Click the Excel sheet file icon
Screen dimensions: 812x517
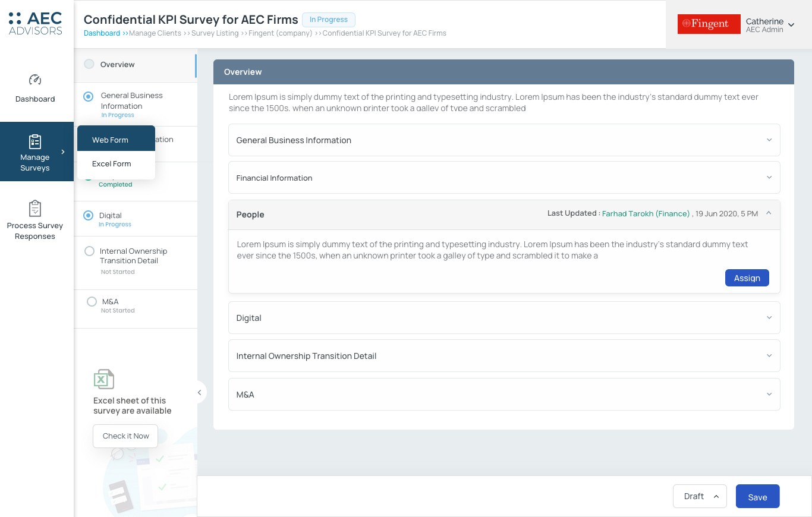tap(103, 379)
